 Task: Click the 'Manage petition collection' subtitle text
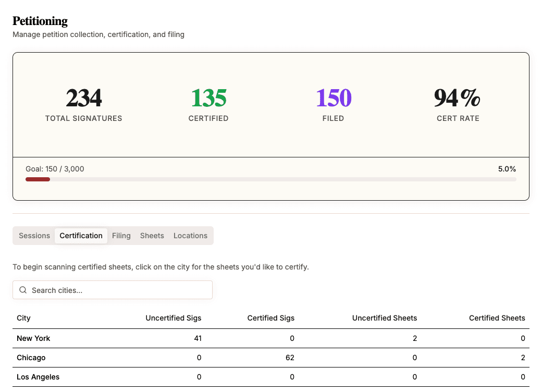98,34
